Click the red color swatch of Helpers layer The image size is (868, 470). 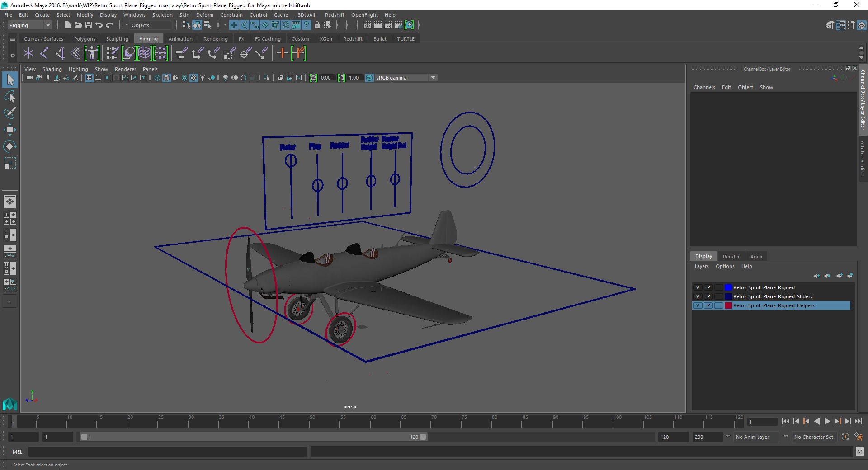point(728,305)
